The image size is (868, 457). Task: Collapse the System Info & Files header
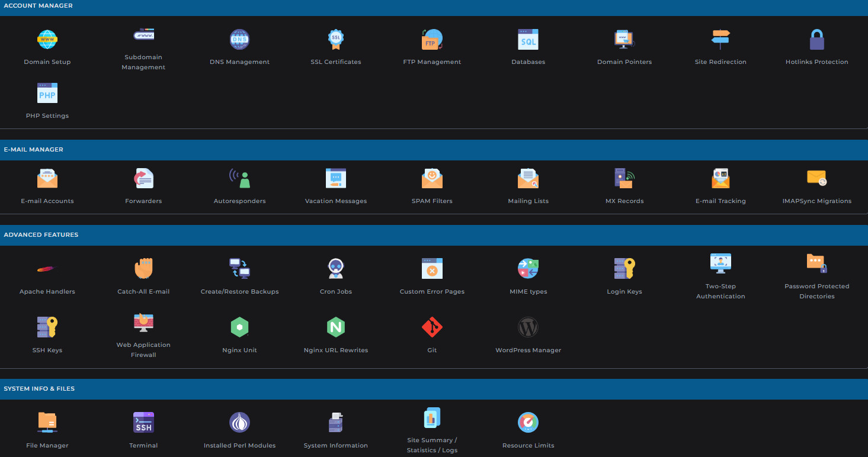coord(434,389)
